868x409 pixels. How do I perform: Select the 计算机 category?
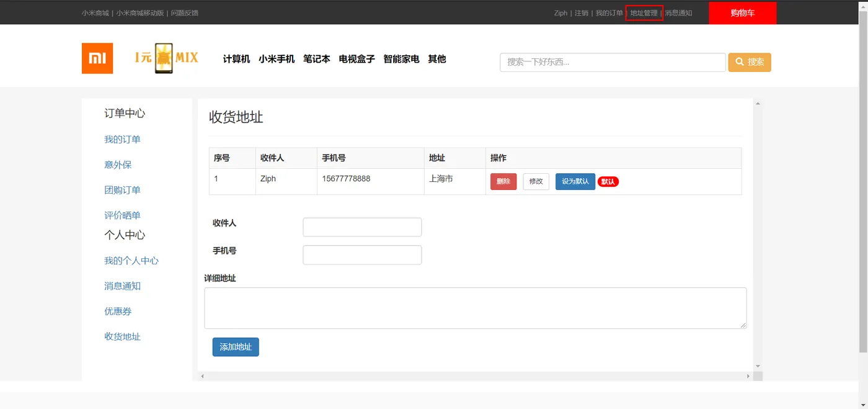(x=236, y=59)
